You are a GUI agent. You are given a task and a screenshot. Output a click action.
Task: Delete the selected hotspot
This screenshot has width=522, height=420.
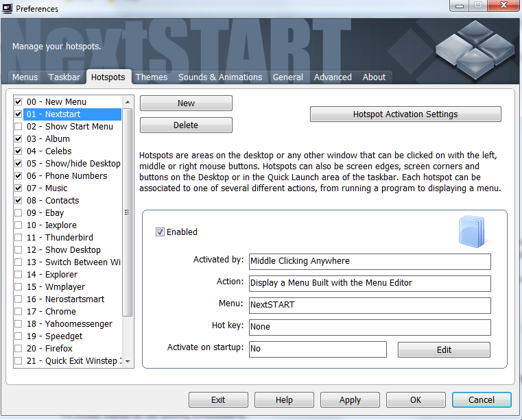pos(186,125)
